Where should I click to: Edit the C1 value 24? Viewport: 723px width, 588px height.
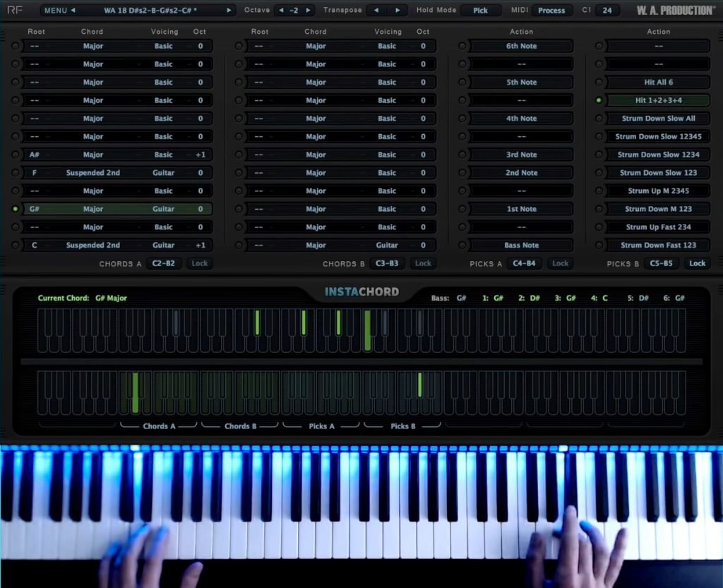click(607, 10)
